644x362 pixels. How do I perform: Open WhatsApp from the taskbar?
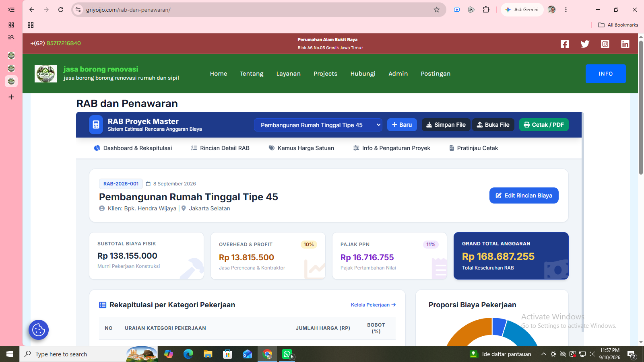tap(287, 354)
